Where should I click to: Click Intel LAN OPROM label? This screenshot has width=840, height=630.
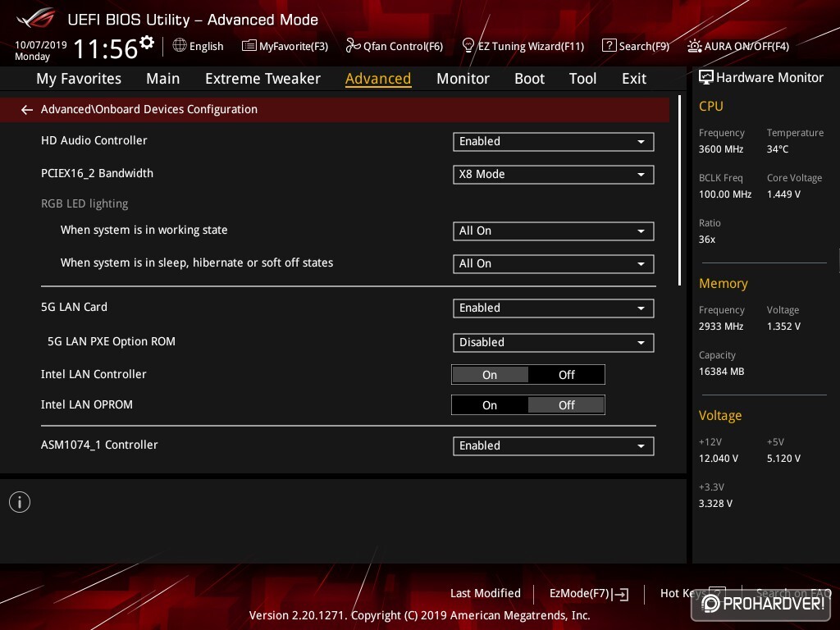pos(87,404)
